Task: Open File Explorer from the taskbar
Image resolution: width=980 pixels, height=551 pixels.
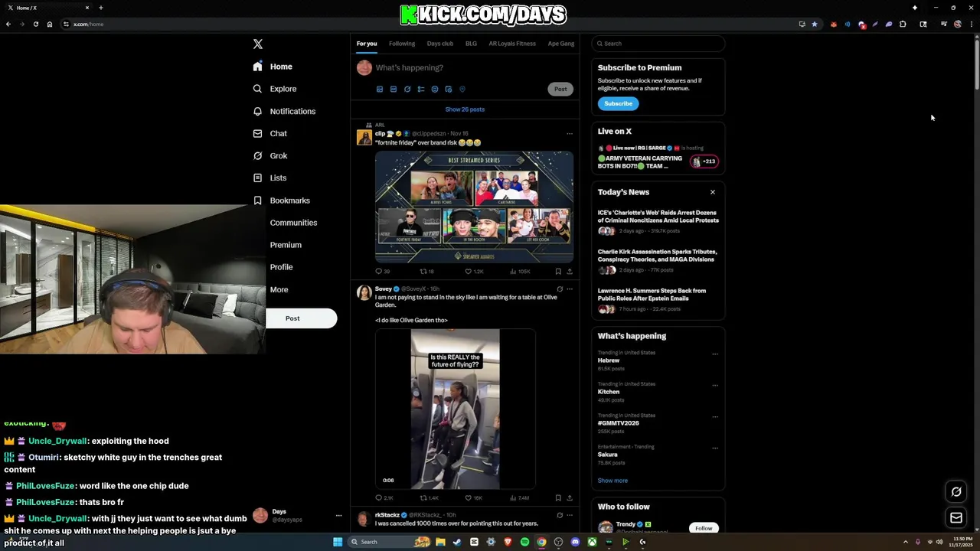Action: [440, 542]
